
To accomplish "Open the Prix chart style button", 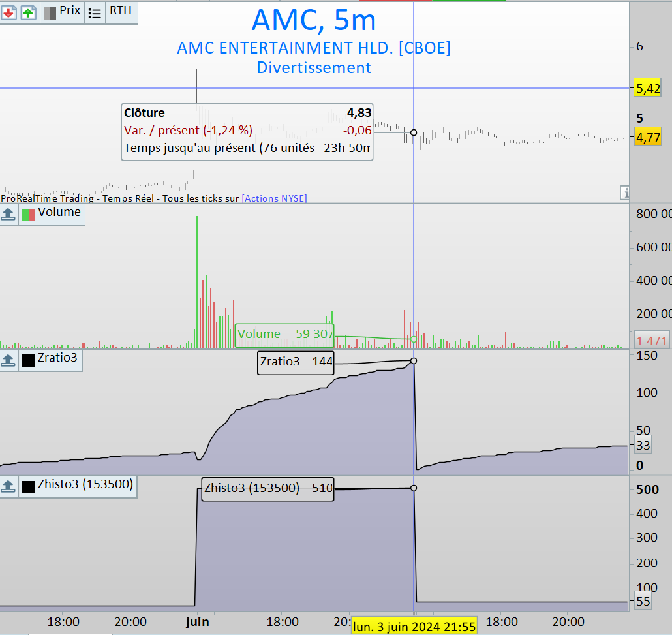I will click(x=62, y=12).
